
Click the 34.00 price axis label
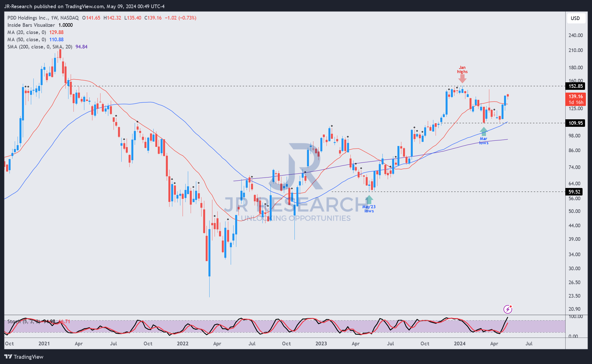click(x=574, y=254)
